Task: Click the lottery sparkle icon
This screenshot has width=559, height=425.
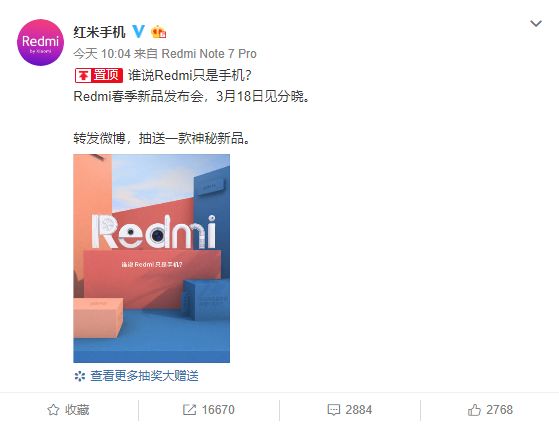Action: coord(80,376)
